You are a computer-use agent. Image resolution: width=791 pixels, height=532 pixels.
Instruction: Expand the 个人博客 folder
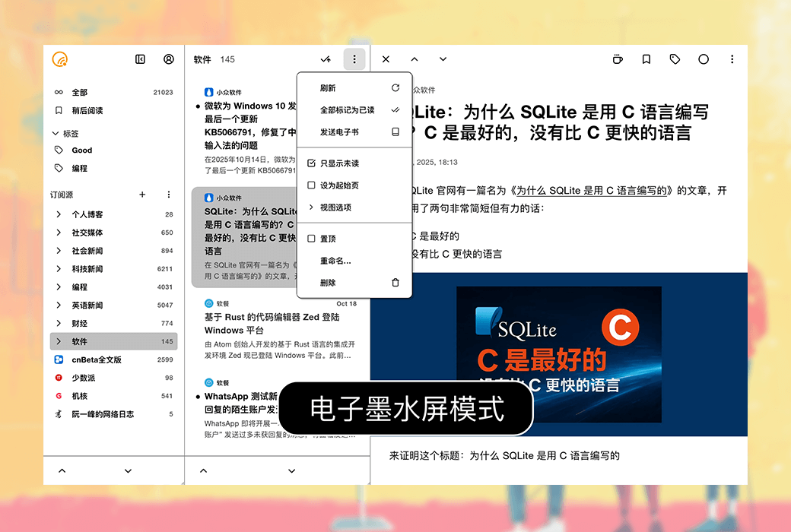click(x=59, y=214)
